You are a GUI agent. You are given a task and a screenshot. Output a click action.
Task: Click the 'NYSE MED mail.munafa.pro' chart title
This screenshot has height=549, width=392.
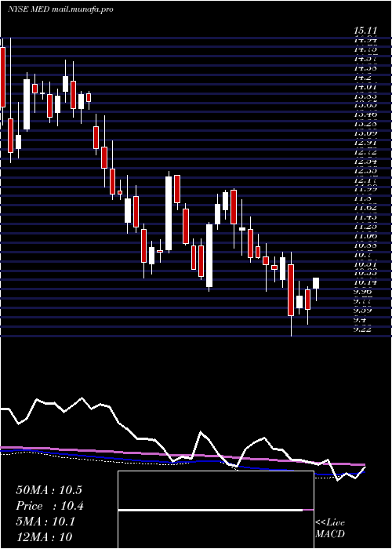[x=60, y=9]
